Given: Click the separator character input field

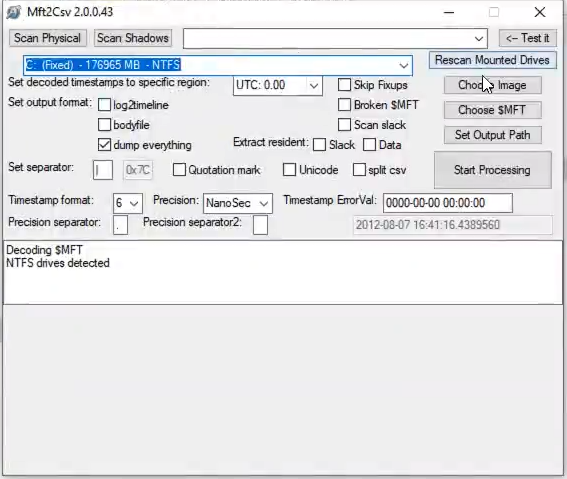Looking at the screenshot, I should 103,170.
